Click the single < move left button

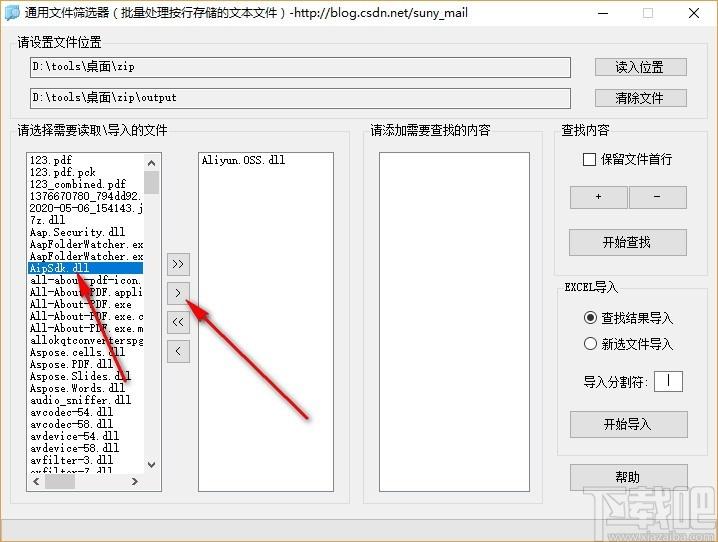click(x=178, y=351)
